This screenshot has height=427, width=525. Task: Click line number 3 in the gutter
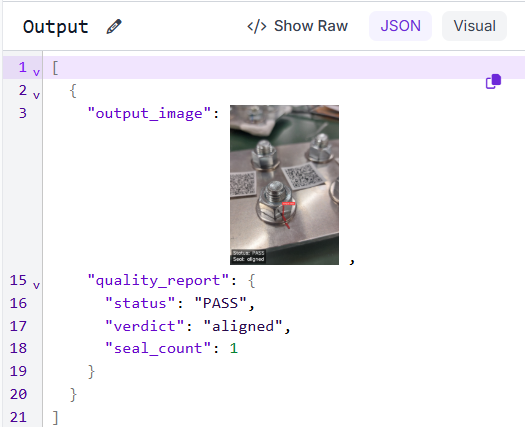(22, 113)
